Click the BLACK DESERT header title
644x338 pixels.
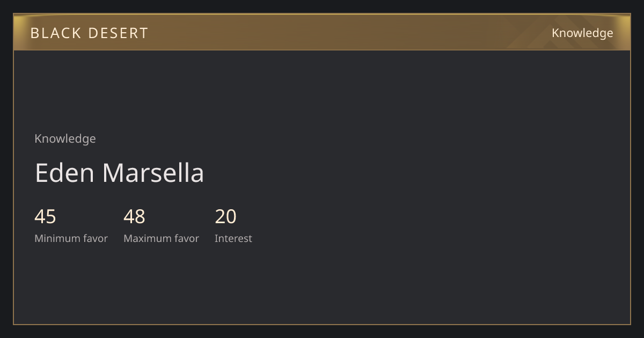tap(89, 33)
